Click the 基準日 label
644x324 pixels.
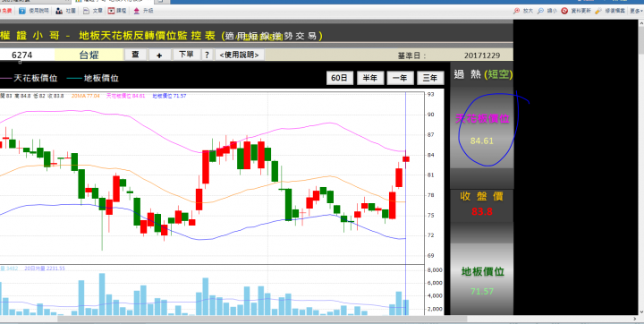(x=411, y=55)
